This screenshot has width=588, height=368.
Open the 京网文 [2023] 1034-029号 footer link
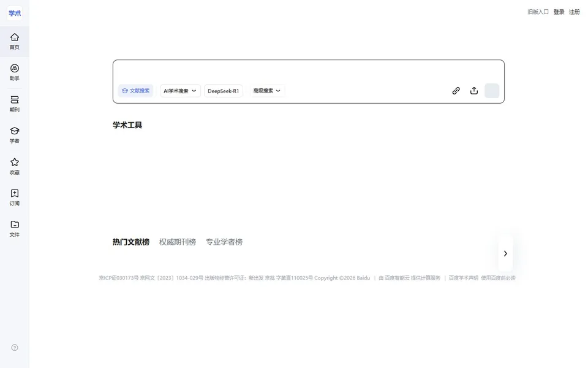pyautogui.click(x=171, y=278)
